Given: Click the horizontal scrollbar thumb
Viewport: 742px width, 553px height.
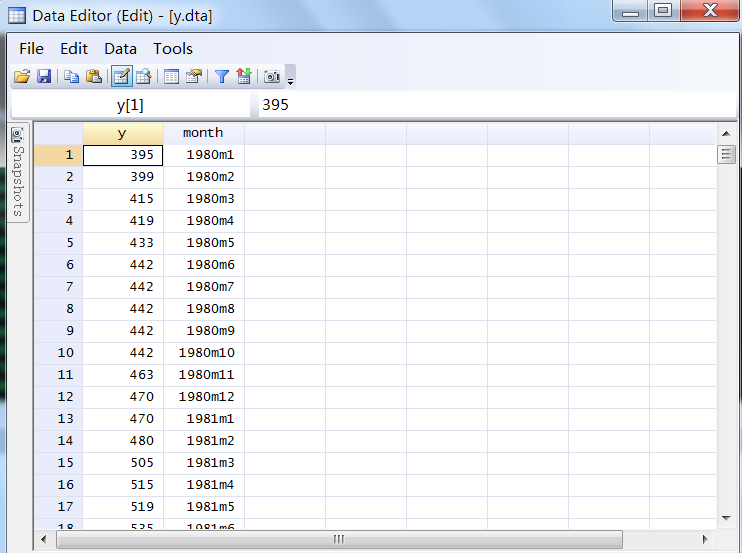Looking at the screenshot, I should pos(339,539).
